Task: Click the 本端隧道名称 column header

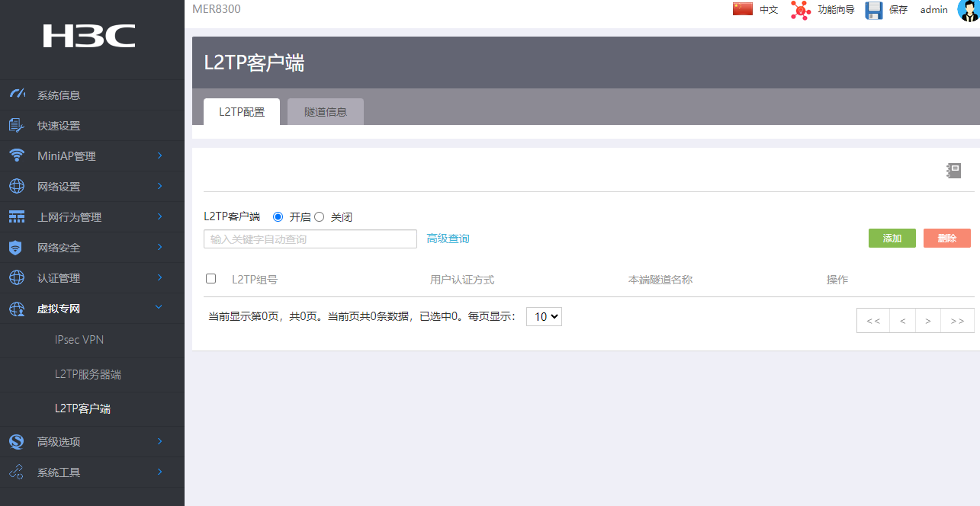Action: tap(660, 280)
